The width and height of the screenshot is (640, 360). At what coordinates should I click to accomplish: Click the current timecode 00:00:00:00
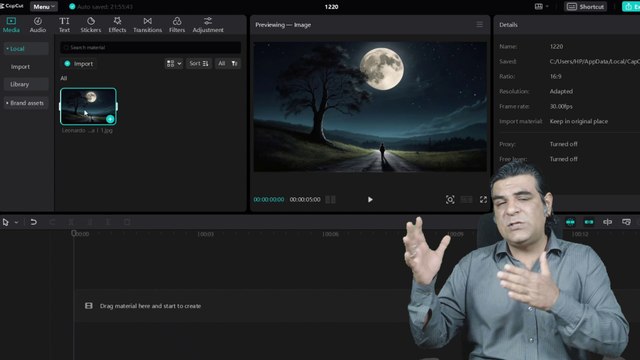(x=269, y=200)
